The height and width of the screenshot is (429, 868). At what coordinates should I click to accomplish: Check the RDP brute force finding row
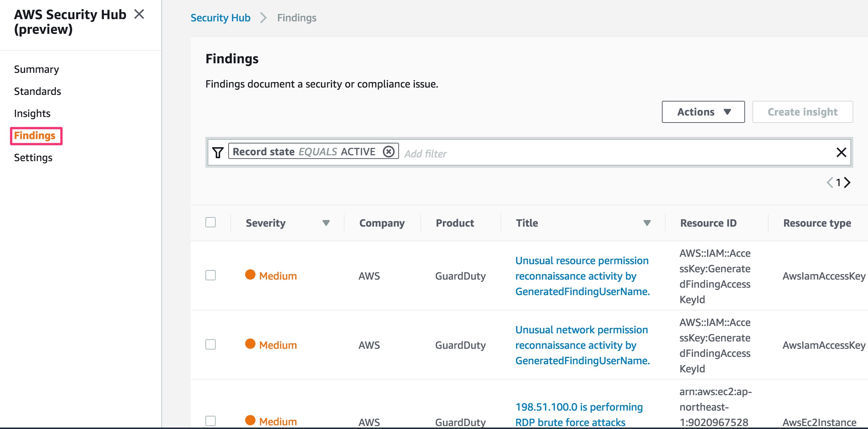[211, 421]
